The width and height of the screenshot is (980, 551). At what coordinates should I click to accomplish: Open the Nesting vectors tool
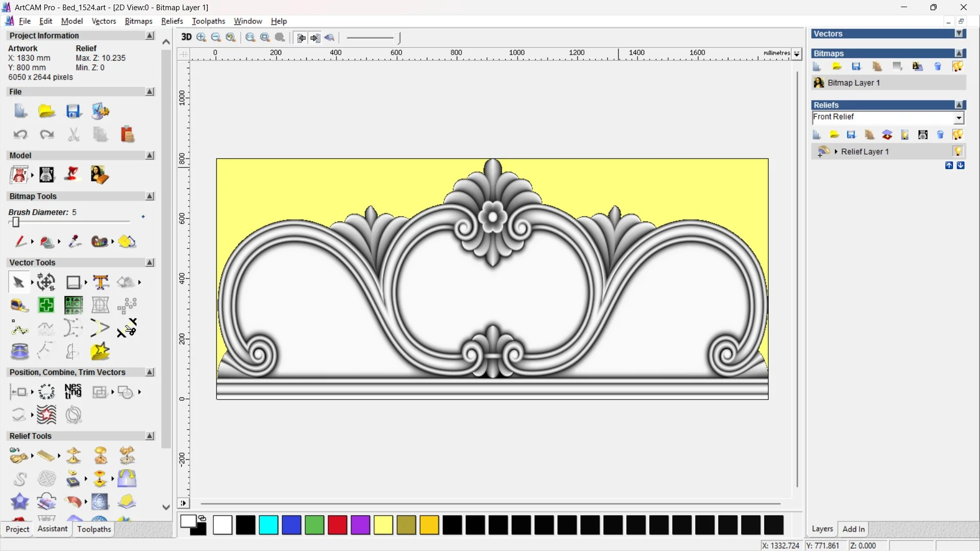point(73,392)
